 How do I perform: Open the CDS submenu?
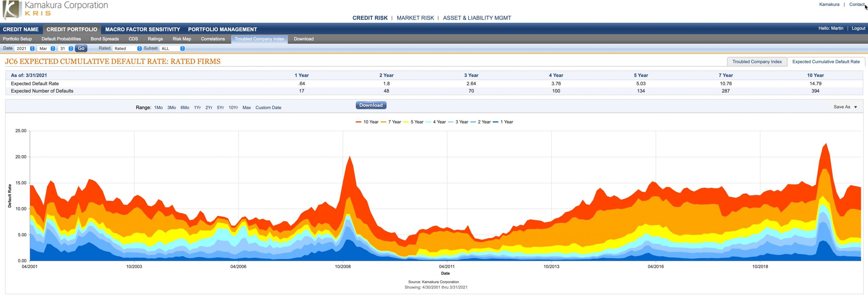tap(133, 39)
